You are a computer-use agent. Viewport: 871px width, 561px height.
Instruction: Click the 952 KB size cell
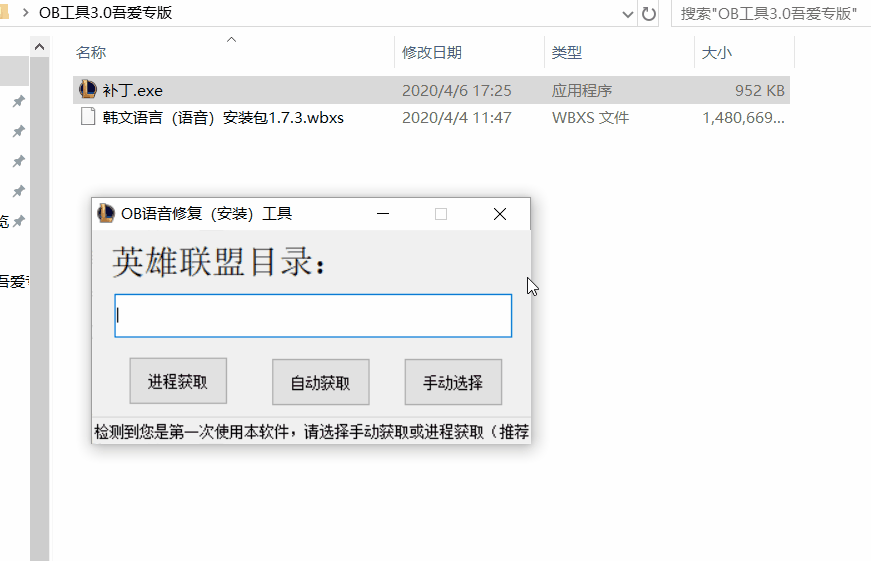[759, 91]
